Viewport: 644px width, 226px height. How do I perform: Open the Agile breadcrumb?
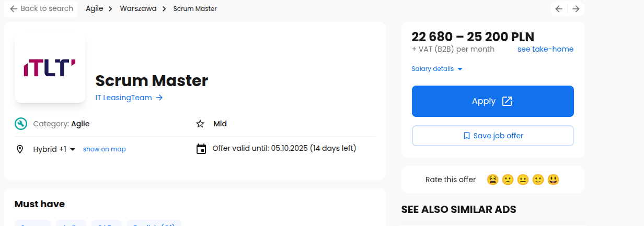point(95,8)
